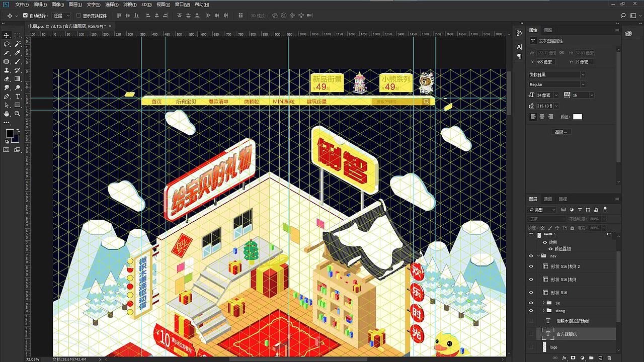Hide the nav group layer
Screen dimensions: 644x362
(531, 256)
